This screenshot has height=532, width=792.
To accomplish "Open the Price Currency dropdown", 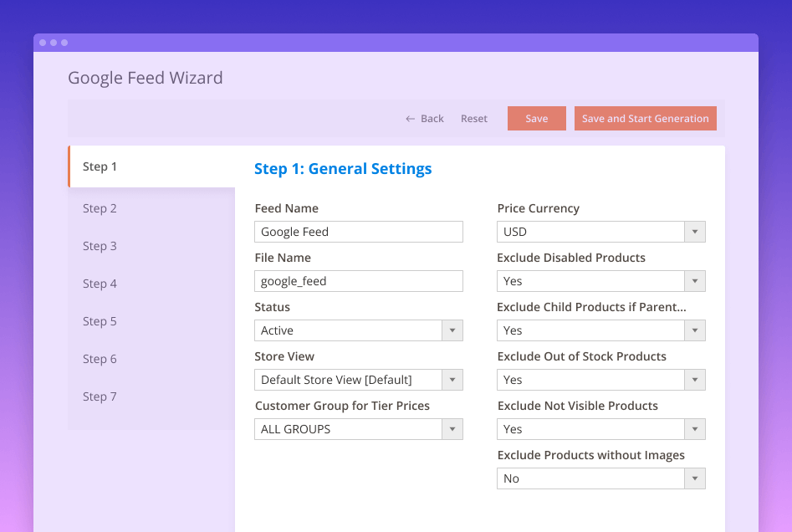I will pyautogui.click(x=600, y=232).
